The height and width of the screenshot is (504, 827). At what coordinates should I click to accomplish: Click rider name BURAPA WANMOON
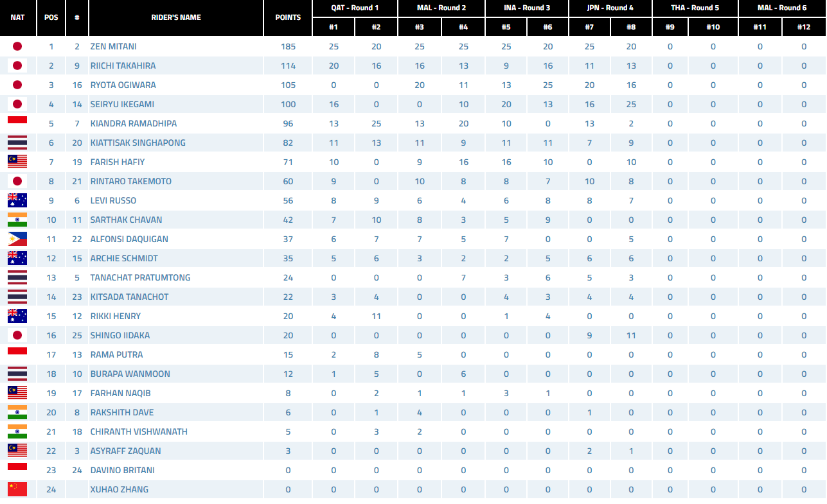[x=130, y=374]
